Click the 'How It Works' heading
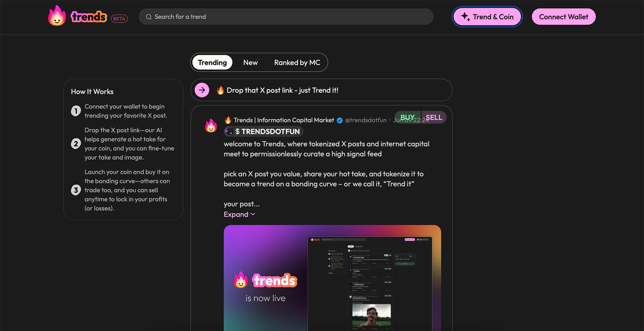The image size is (644, 331). [x=92, y=92]
